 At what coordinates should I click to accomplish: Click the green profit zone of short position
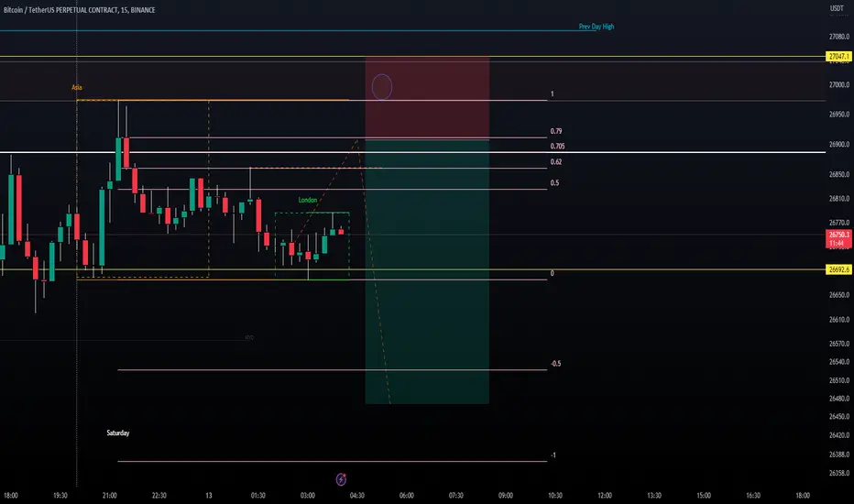click(427, 272)
